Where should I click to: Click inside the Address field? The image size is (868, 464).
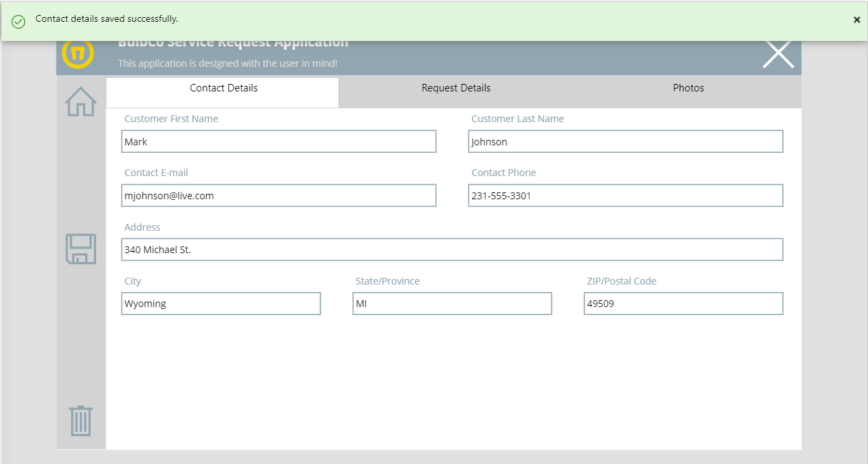(x=451, y=249)
